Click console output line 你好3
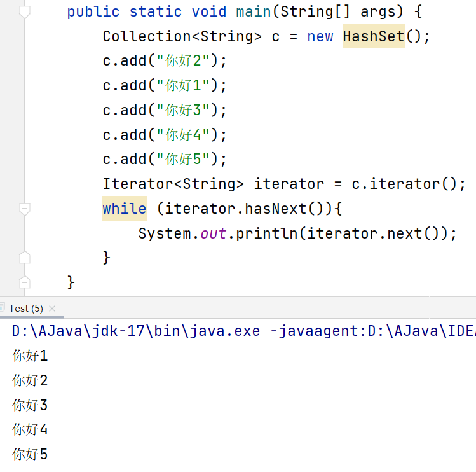This screenshot has height=472, width=476. tap(30, 405)
